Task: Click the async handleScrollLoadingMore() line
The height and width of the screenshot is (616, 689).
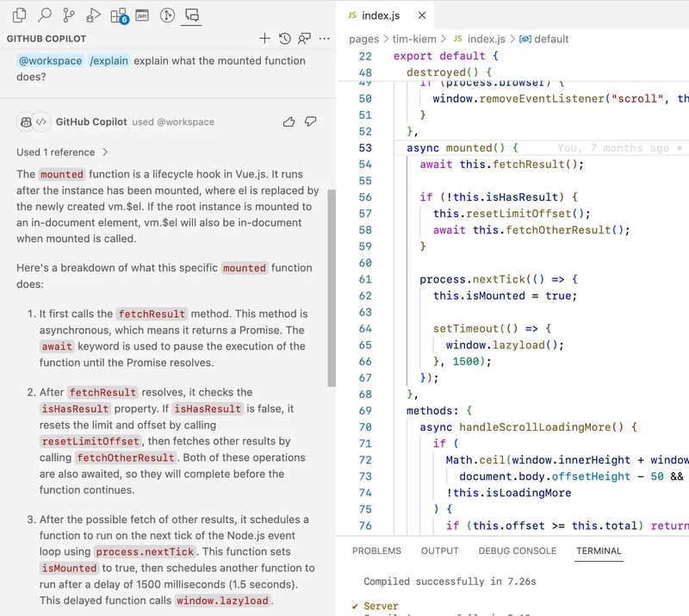Action: (x=528, y=427)
